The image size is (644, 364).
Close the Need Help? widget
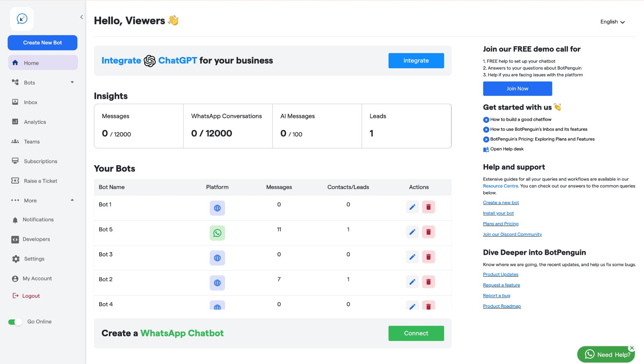click(x=632, y=348)
